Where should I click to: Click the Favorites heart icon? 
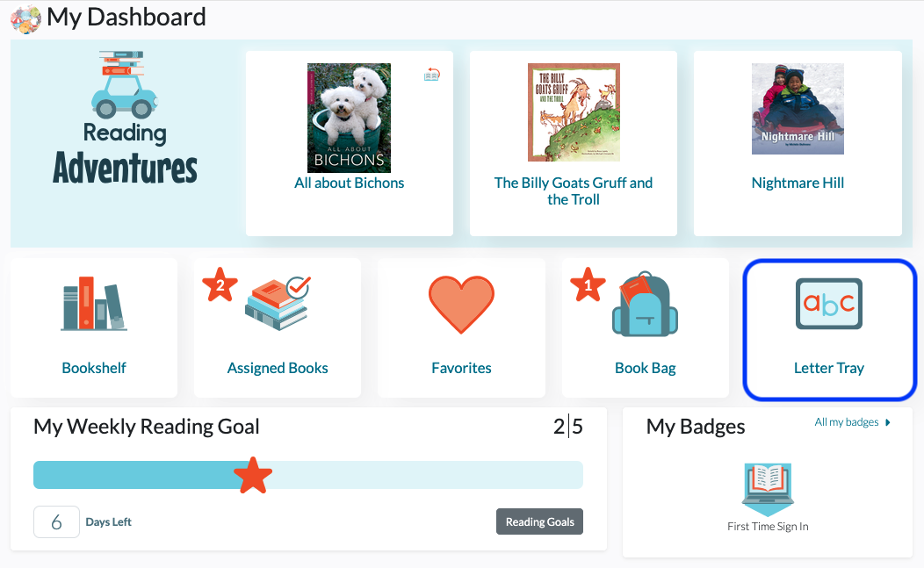[x=461, y=305]
